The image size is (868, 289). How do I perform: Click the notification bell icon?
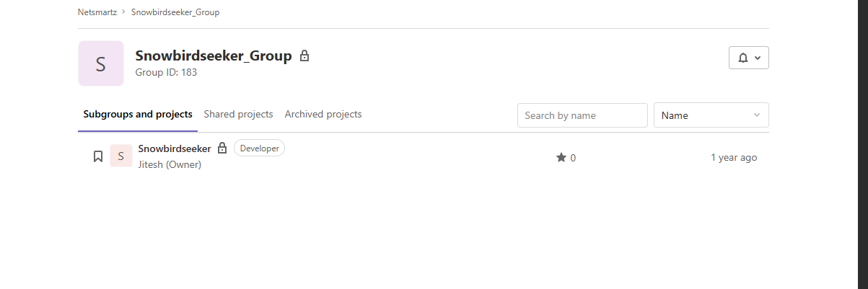tap(743, 58)
